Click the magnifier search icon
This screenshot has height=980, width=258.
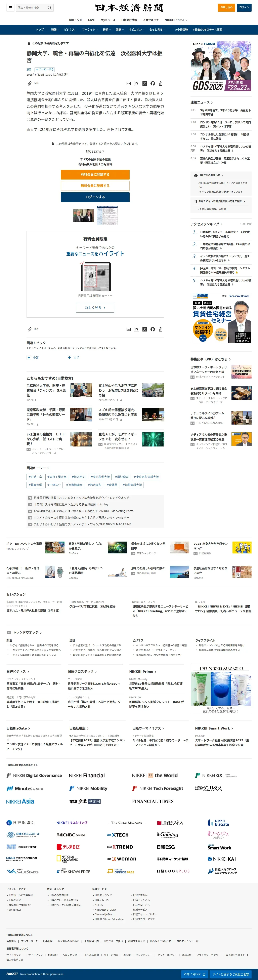click(x=49, y=8)
